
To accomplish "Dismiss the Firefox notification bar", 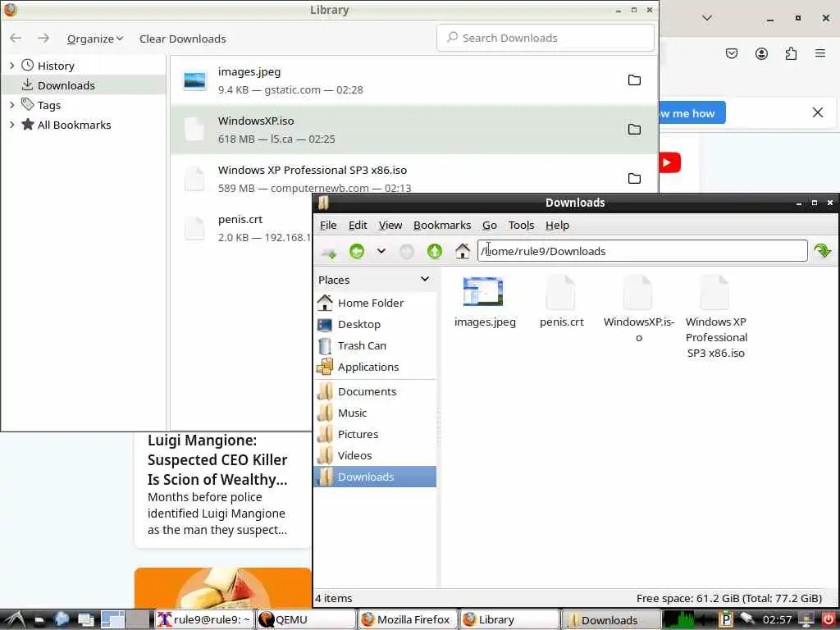I will [x=818, y=112].
